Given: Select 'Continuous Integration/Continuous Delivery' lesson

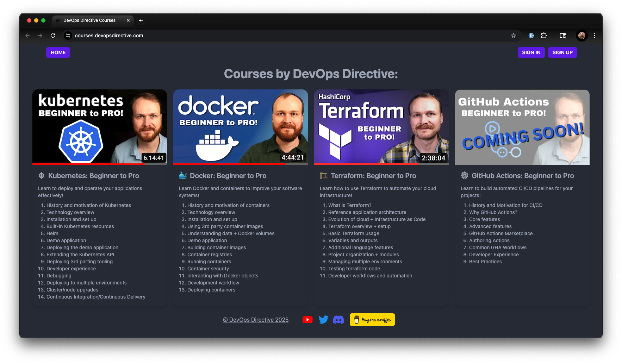Looking at the screenshot, I should coord(96,297).
